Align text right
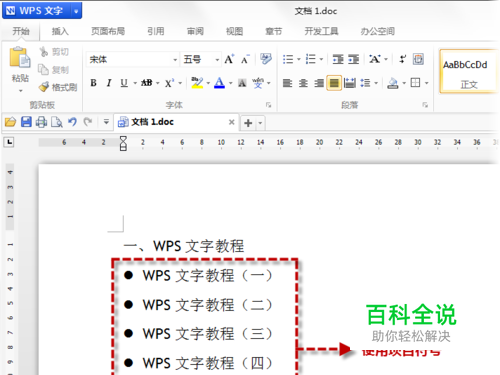The height and width of the screenshot is (375, 500). tap(319, 83)
